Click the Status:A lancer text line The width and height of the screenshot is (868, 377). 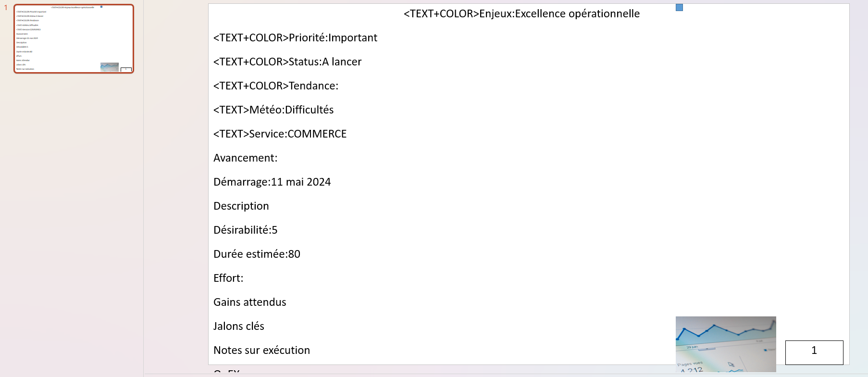(x=287, y=62)
